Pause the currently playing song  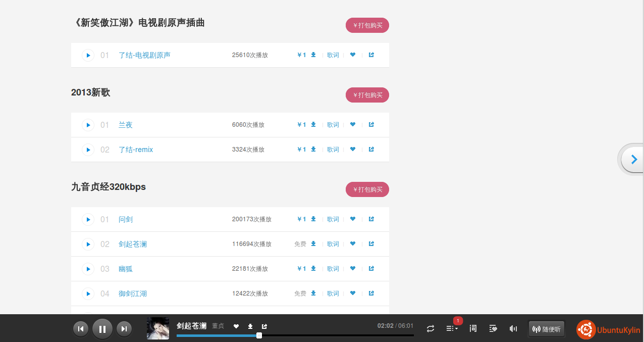[x=102, y=329]
